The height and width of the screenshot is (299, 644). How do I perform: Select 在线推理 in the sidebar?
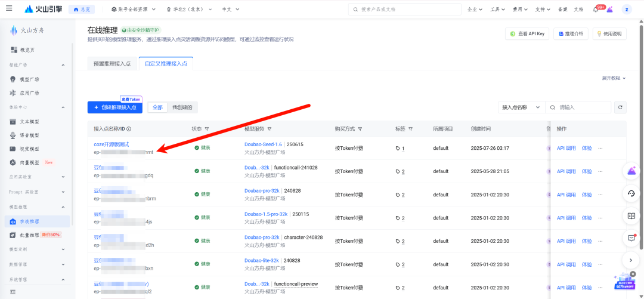[x=37, y=221]
